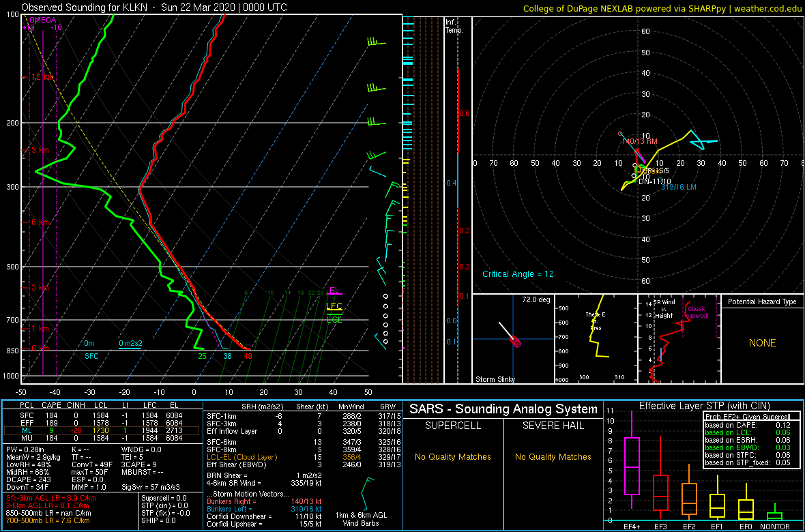Select the Bunkers Right storm motion

point(265,501)
